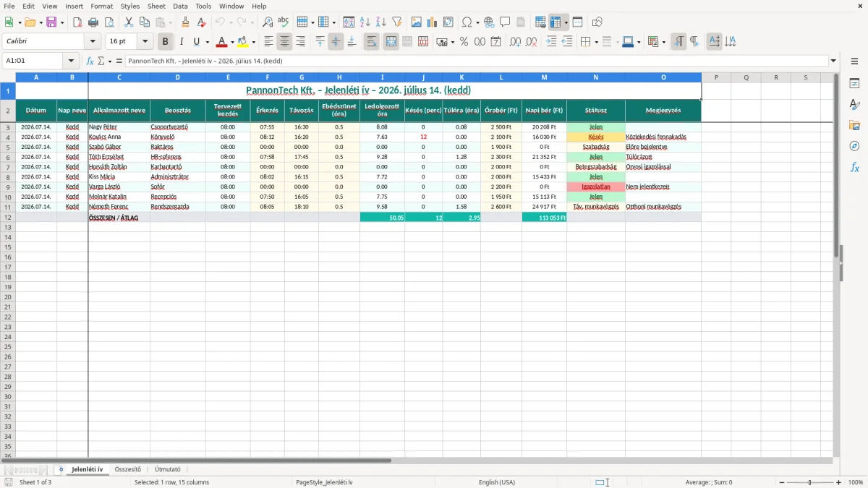Click the Sort Ascending icon
The image size is (868, 488).
(365, 22)
